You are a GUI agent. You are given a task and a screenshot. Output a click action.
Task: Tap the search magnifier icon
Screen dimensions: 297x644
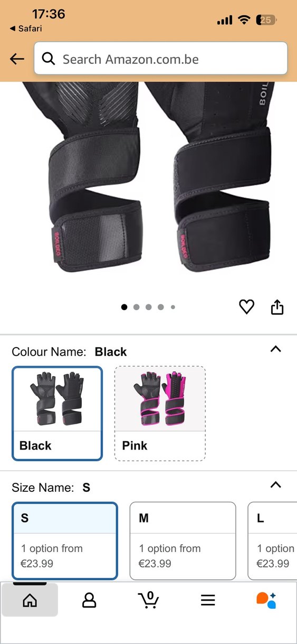[x=49, y=59]
